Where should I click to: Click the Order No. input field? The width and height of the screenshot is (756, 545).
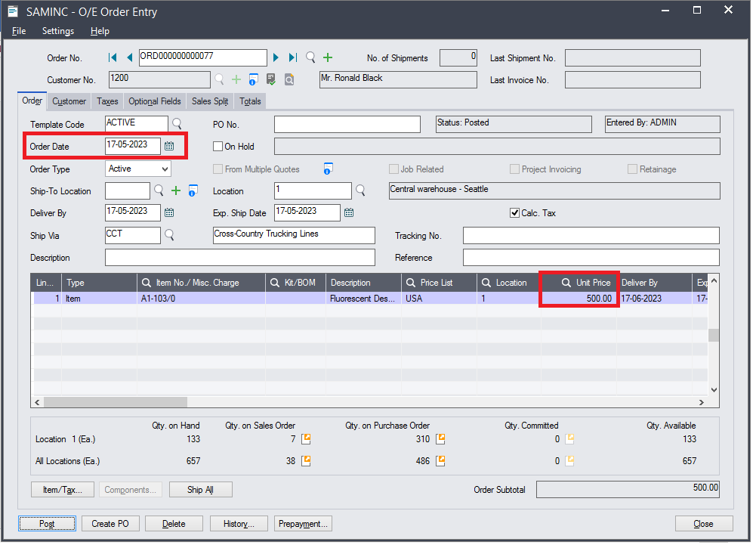coord(202,57)
